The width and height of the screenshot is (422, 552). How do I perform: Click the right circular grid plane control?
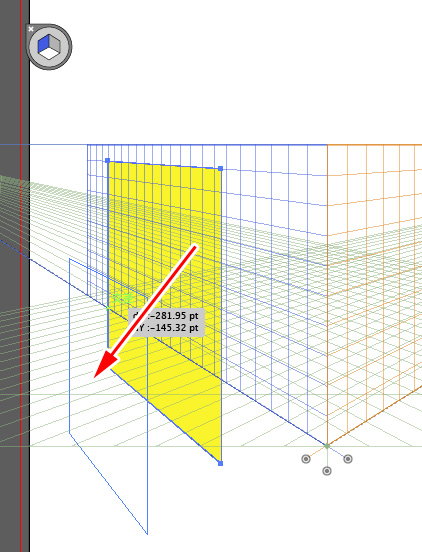coord(348,459)
